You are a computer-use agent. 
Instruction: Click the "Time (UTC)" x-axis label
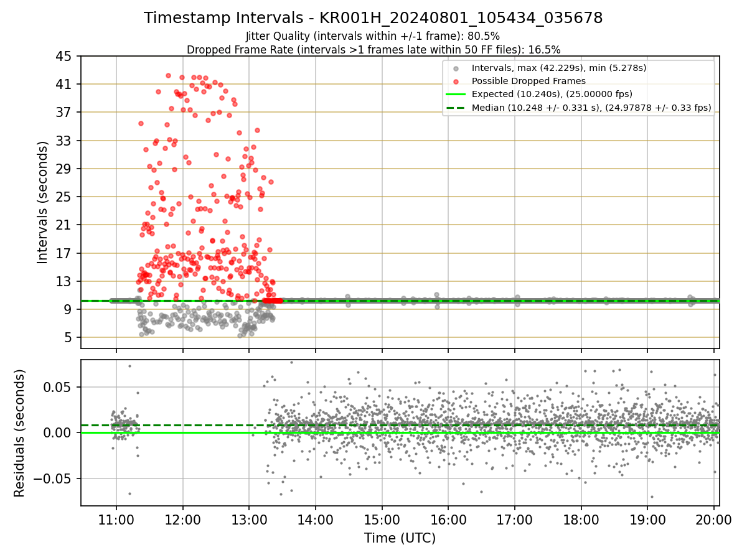[x=400, y=538]
